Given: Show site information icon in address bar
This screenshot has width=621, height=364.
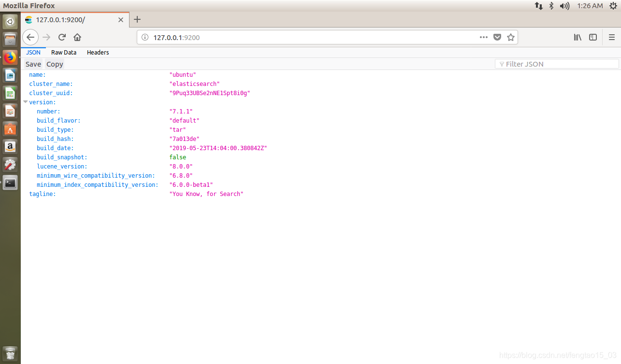Looking at the screenshot, I should click(x=145, y=37).
